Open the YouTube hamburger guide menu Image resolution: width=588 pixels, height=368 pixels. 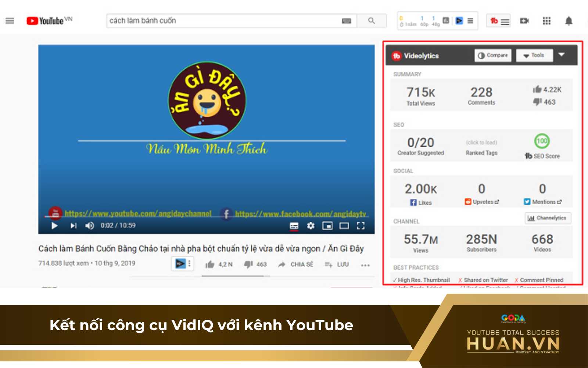10,21
